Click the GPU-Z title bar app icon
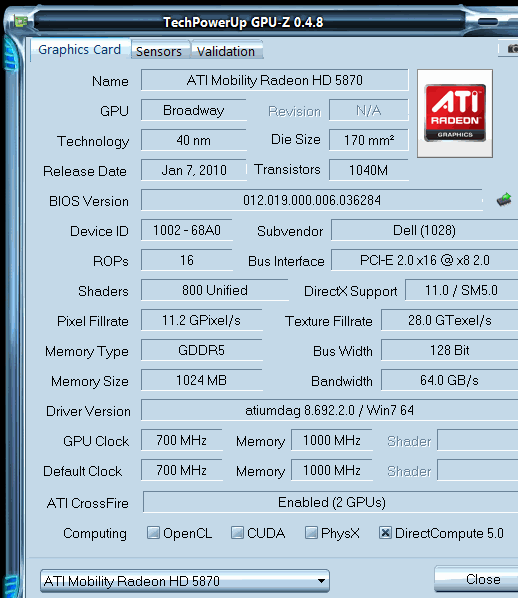Viewport: 518px width, 598px height. pyautogui.click(x=21, y=21)
